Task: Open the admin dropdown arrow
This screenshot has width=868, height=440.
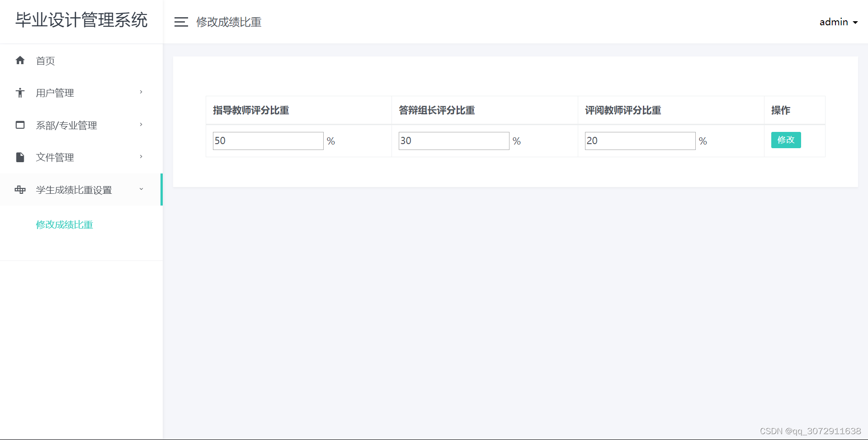Action: point(855,23)
